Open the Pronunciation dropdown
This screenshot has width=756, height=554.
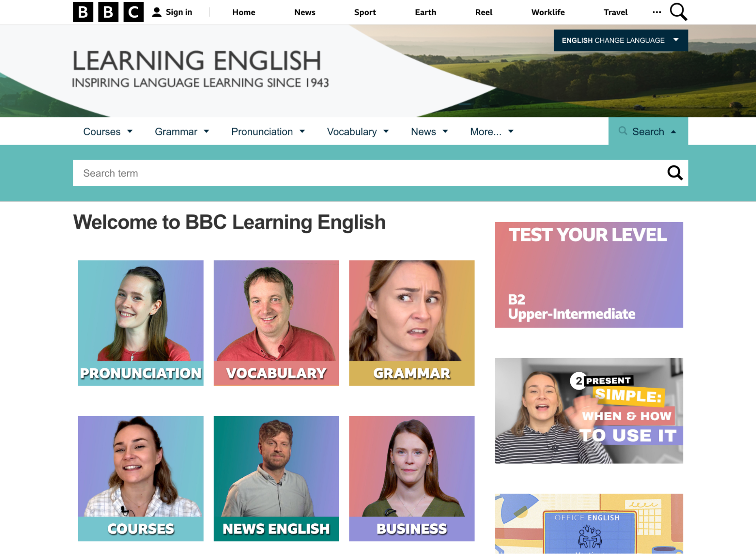[268, 132]
